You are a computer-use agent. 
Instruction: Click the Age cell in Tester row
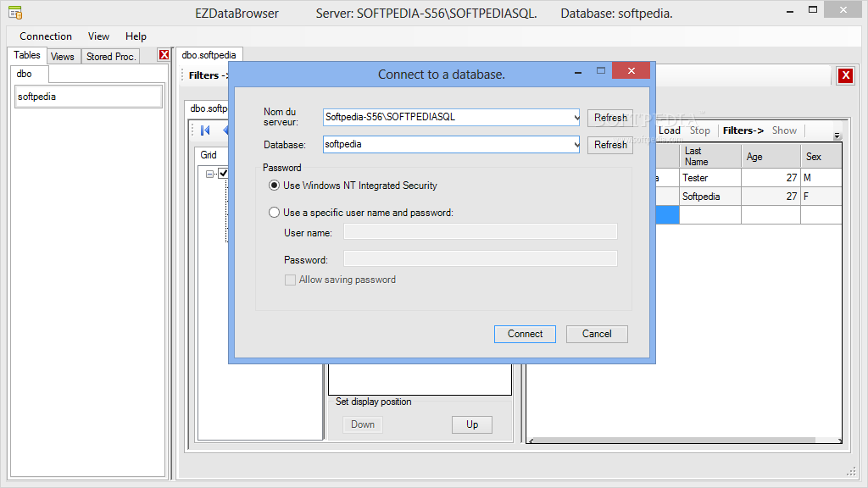[x=771, y=178]
